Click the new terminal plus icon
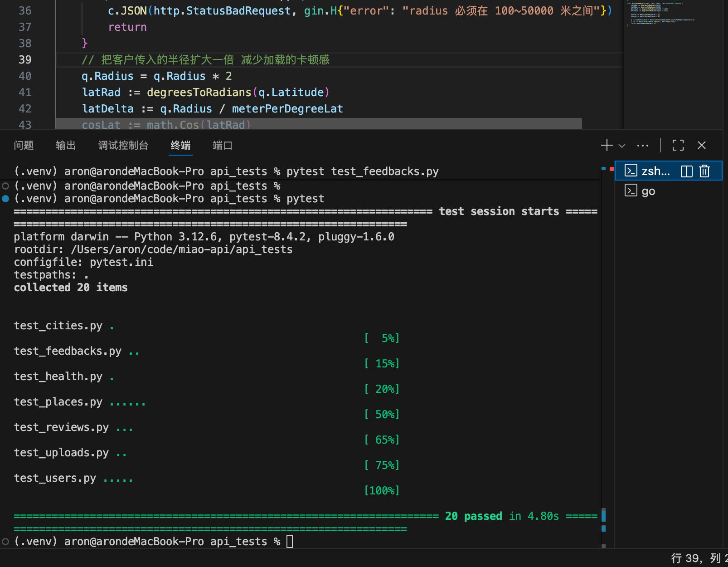 pyautogui.click(x=606, y=145)
